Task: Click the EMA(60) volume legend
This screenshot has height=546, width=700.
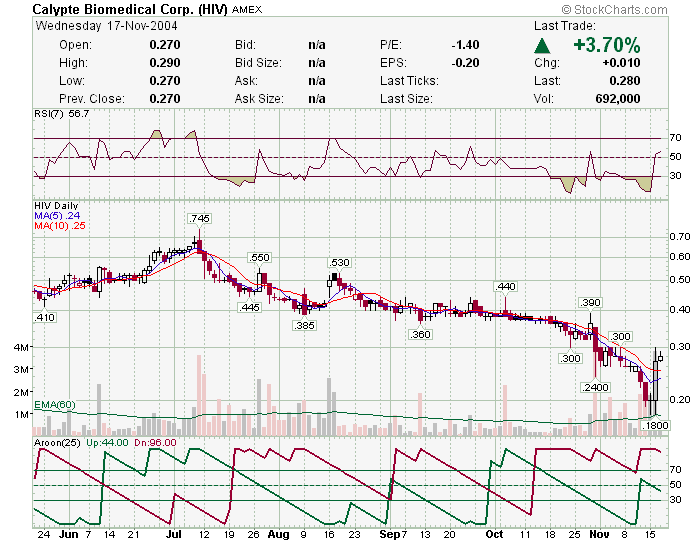Action: 54,405
